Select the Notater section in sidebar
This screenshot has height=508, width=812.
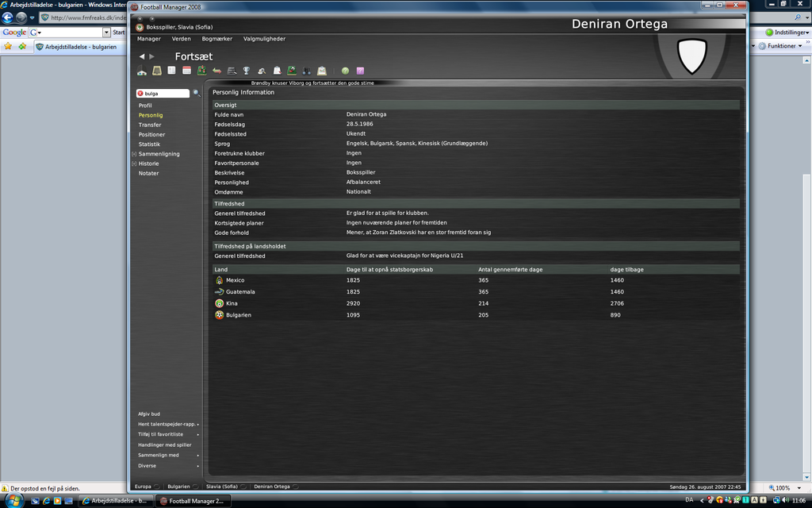tap(148, 173)
